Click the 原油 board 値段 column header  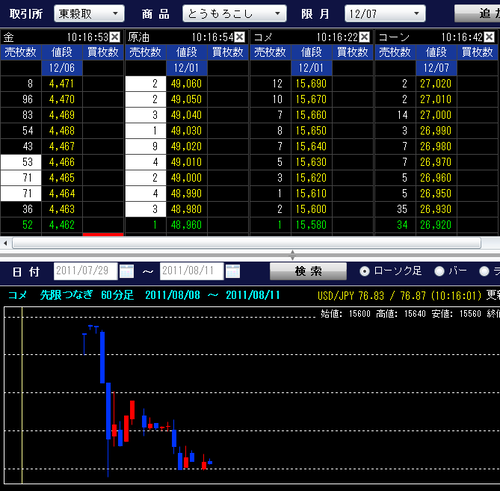click(x=186, y=52)
